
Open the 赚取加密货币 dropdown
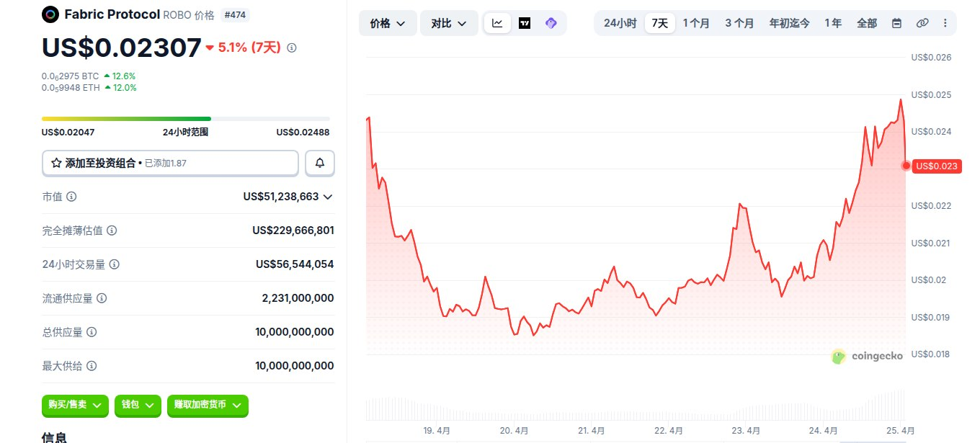point(208,406)
